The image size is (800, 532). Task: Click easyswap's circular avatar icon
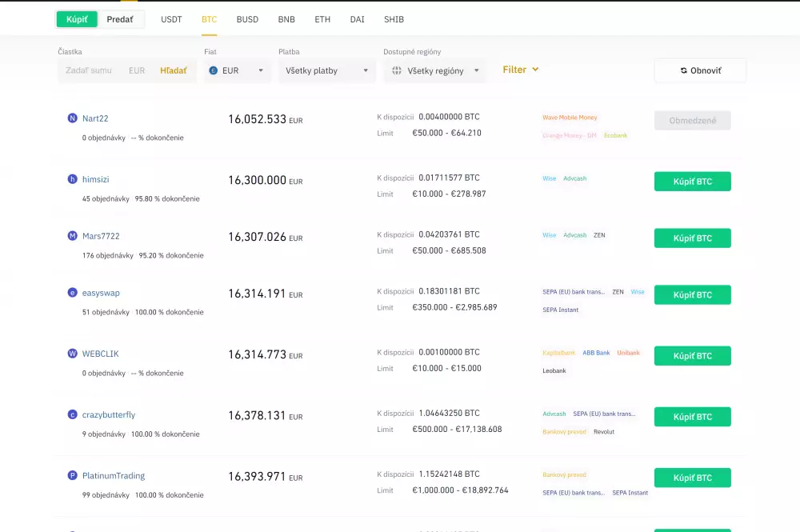[x=72, y=293]
